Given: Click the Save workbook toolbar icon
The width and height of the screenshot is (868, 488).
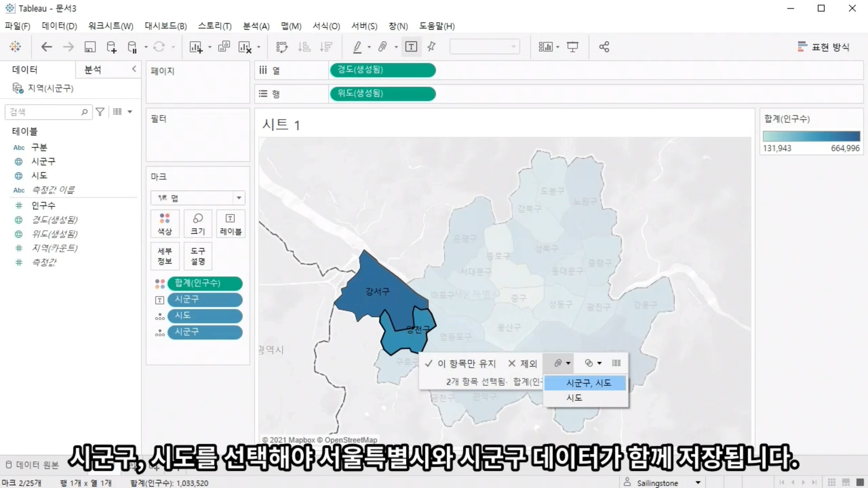Looking at the screenshot, I should tap(90, 47).
